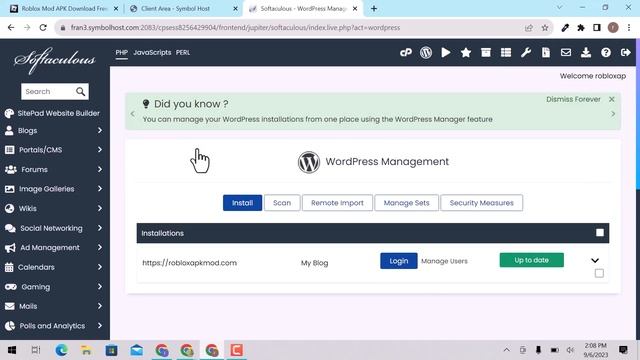Image resolution: width=640 pixels, height=360 pixels.
Task: Click the Install button
Action: [242, 203]
